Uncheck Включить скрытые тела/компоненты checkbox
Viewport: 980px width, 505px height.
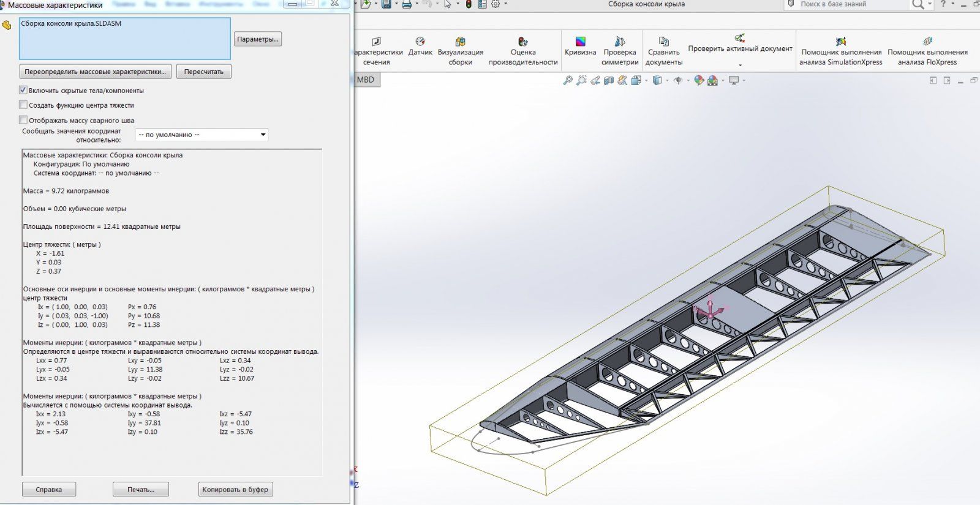point(23,90)
